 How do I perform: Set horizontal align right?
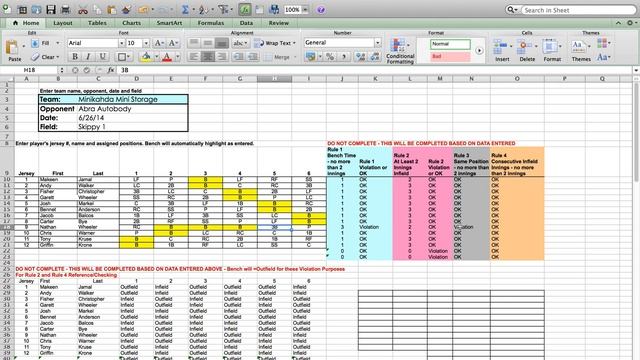222,56
